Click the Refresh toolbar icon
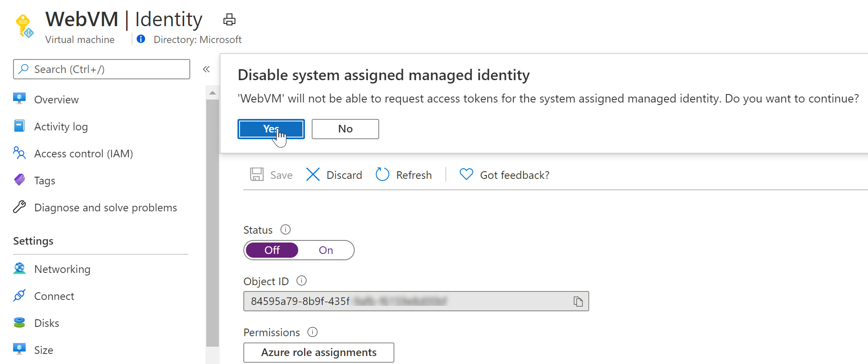The width and height of the screenshot is (868, 364). (x=383, y=175)
